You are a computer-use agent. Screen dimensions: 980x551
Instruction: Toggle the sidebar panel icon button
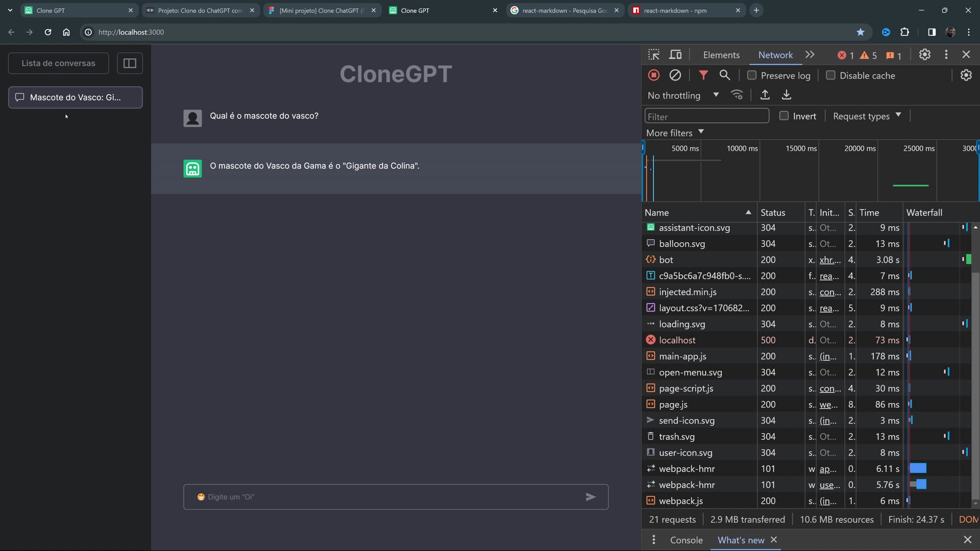click(x=130, y=63)
